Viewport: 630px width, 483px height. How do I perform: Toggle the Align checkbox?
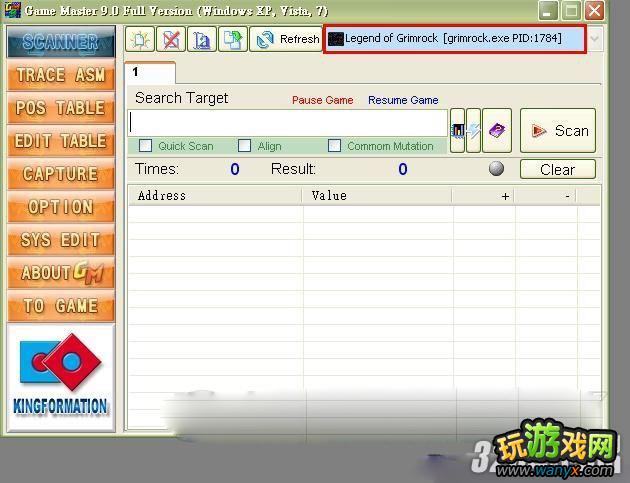244,145
